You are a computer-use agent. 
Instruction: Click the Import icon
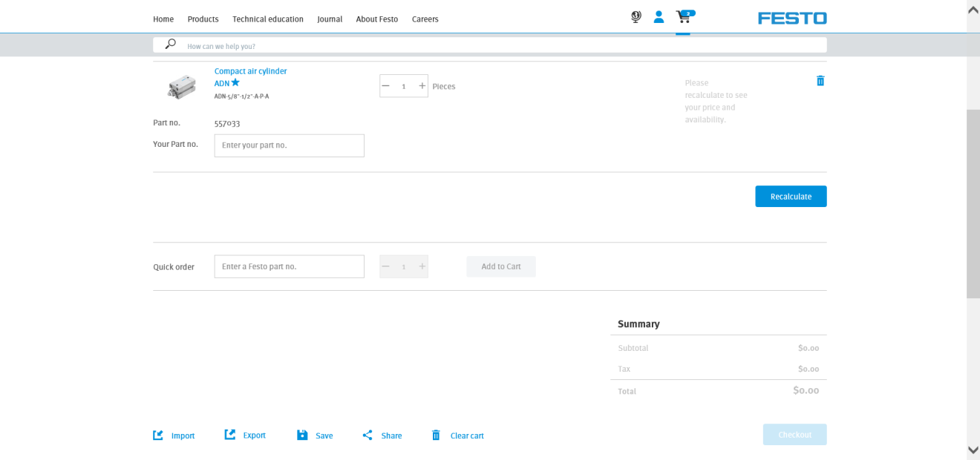pos(158,435)
